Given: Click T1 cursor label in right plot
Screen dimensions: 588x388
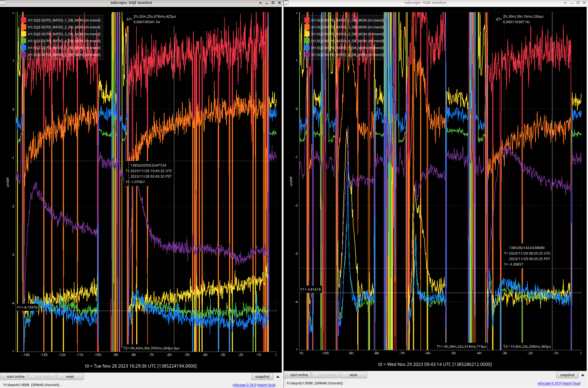Looking at the screenshot, I should click(461, 346).
